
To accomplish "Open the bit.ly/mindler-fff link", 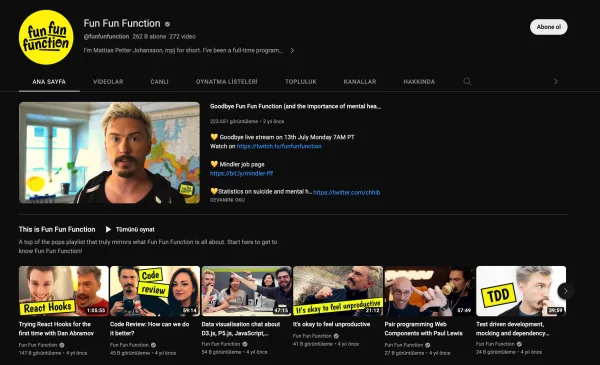I will (241, 174).
